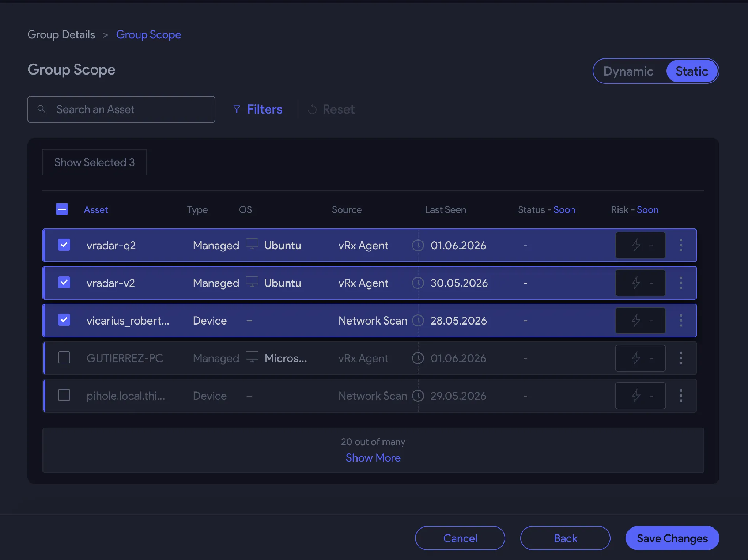Click lightning risk badge for vradar-v2
The width and height of the screenshot is (748, 560).
pos(641,283)
